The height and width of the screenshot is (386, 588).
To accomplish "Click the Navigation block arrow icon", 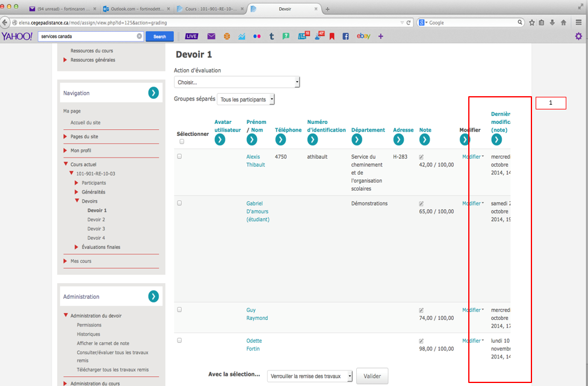I will 153,93.
